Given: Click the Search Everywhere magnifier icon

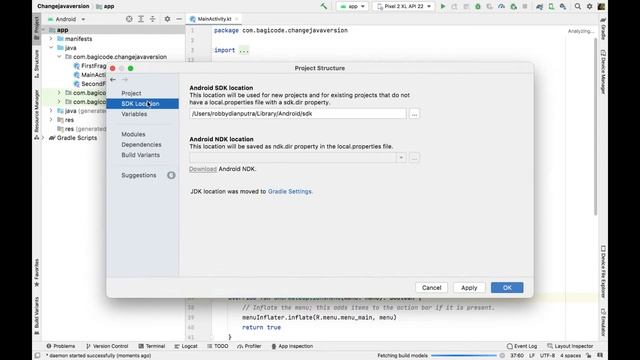Looking at the screenshot, I should [x=578, y=6].
